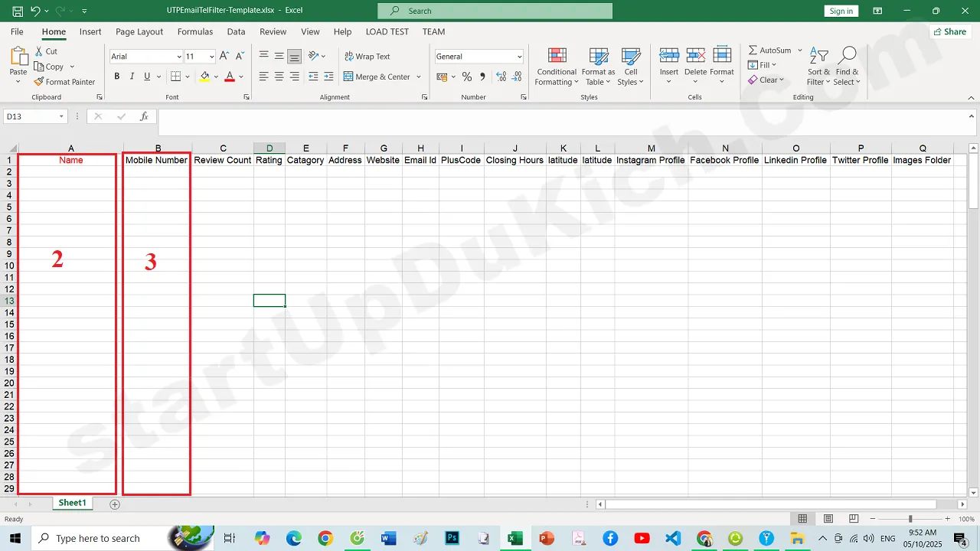The width and height of the screenshot is (980, 551).
Task: Enable Wrap Text
Action: 367,56
